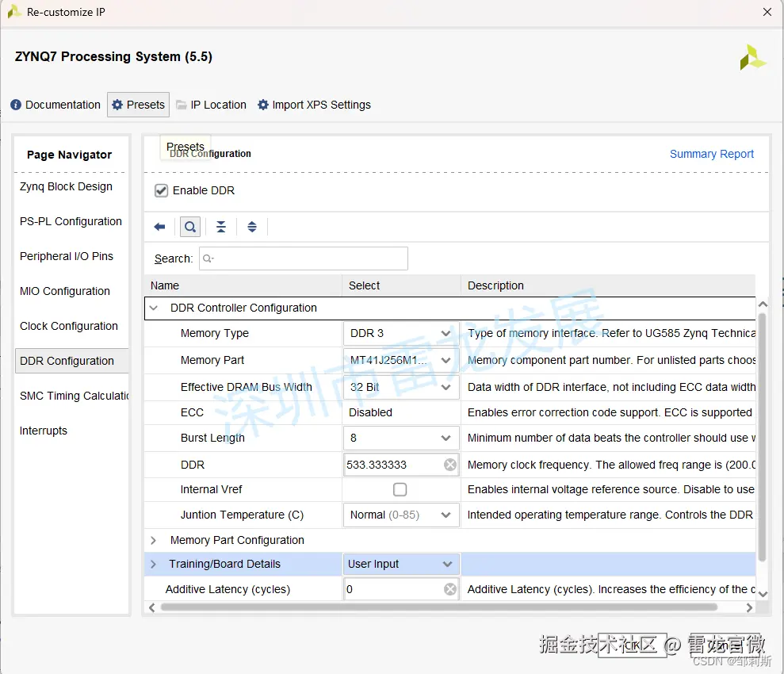784x674 pixels.
Task: Click the 'Memory Type' row label
Action: pos(215,334)
